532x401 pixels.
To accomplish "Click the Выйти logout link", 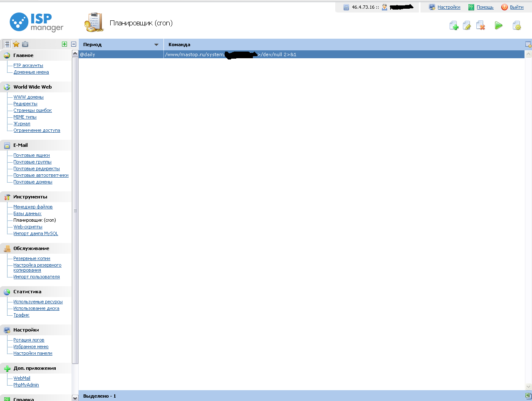I will (x=517, y=7).
